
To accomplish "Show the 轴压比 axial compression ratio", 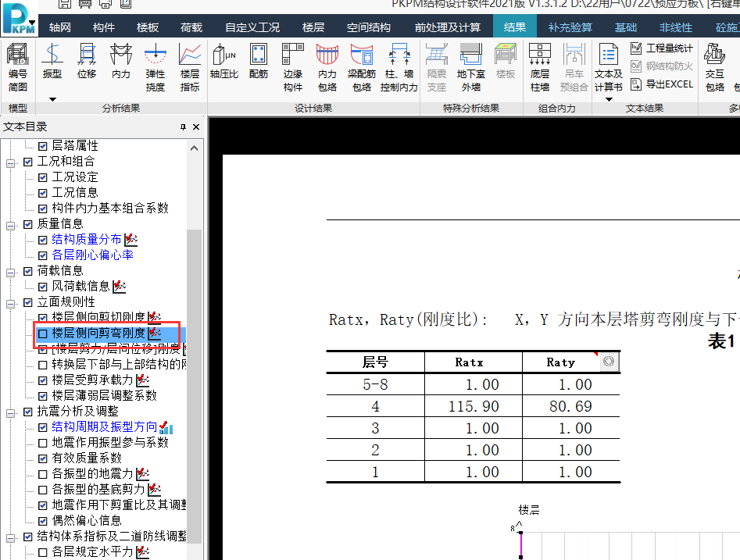I will [x=224, y=60].
